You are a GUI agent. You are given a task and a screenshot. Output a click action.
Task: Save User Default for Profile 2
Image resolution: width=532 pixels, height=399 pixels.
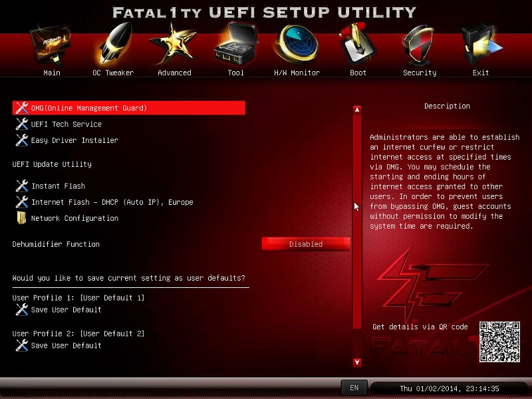tap(66, 346)
